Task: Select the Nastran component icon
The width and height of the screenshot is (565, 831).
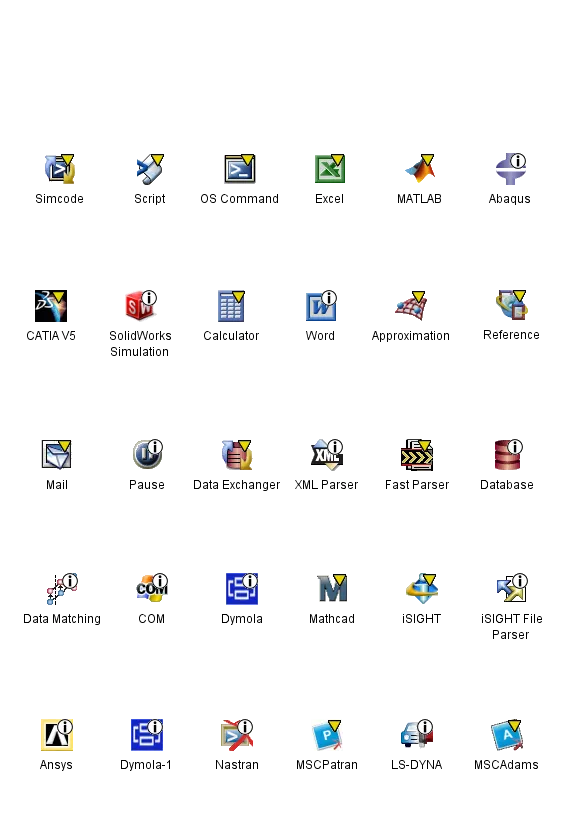Action: [237, 735]
